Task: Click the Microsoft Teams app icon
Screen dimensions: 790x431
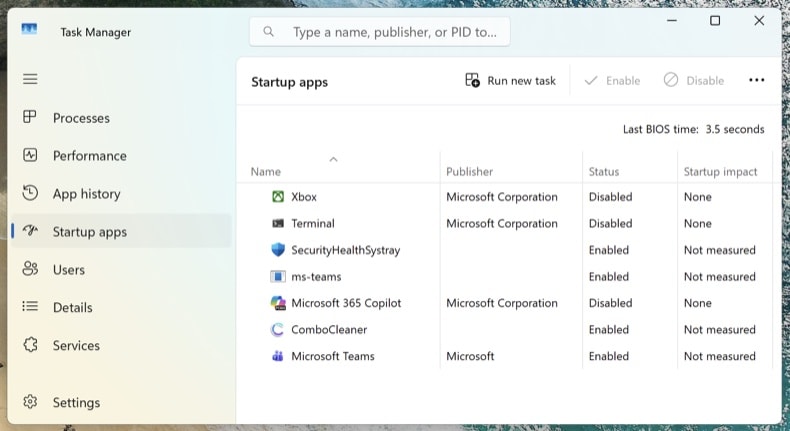Action: tap(278, 356)
